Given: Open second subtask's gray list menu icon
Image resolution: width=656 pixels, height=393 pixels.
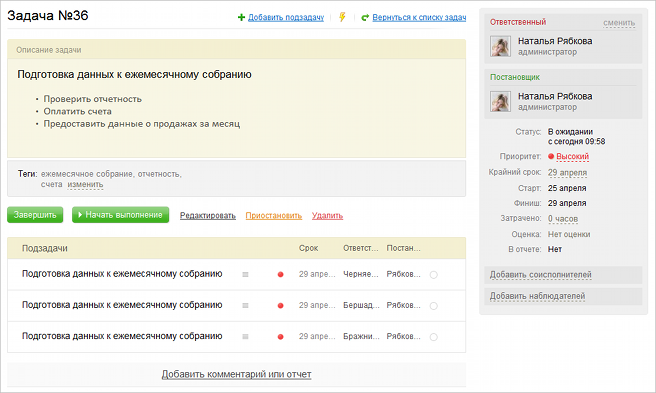Looking at the screenshot, I should tap(246, 306).
